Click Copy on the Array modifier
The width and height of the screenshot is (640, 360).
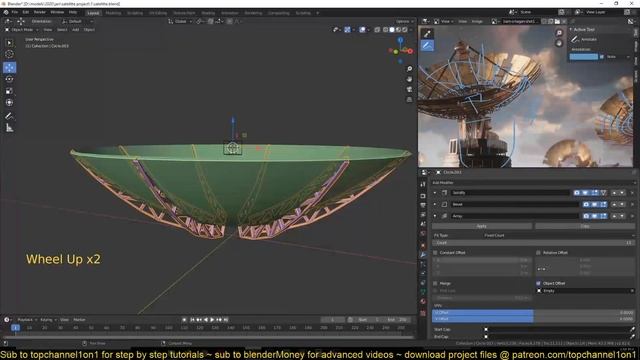pos(585,226)
